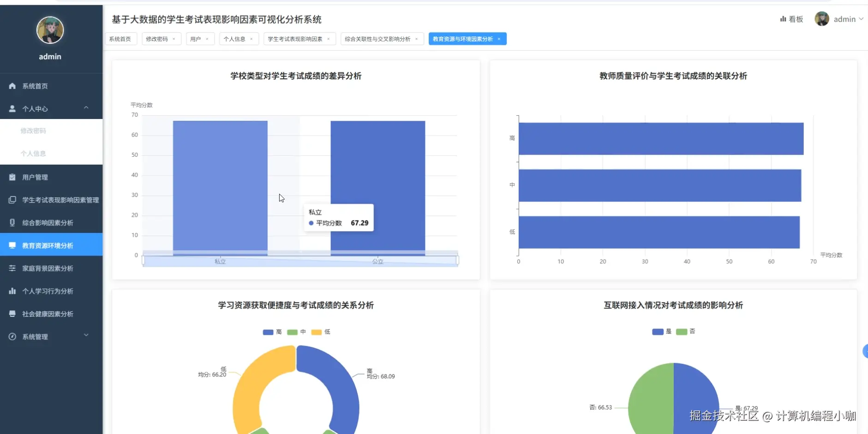Click the 教育资源环境分析 sidebar icon
This screenshot has width=868, height=434.
point(12,245)
